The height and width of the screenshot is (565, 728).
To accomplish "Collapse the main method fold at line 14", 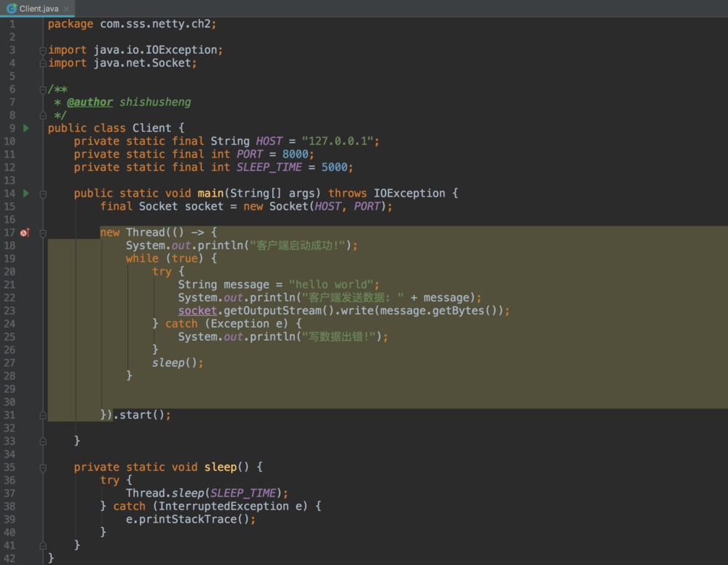I will pos(43,194).
